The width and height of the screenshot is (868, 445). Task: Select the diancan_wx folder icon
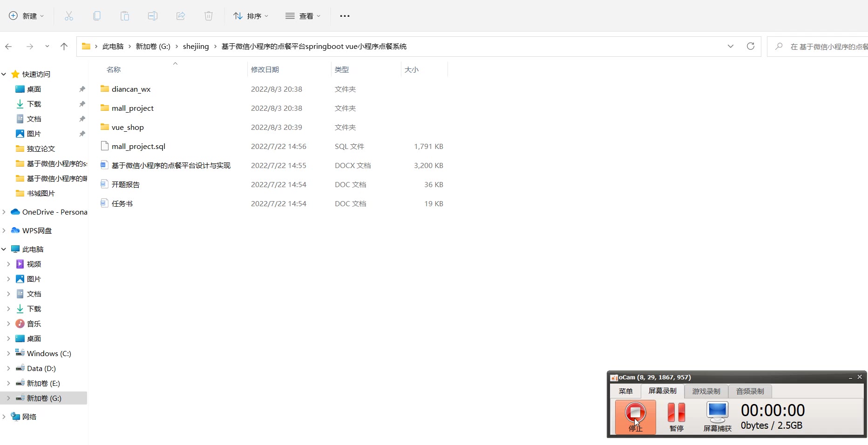click(105, 88)
